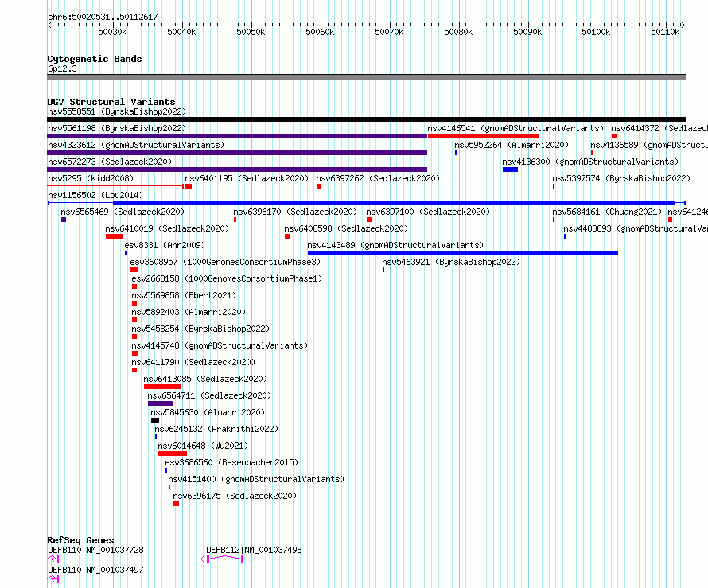The image size is (708, 588).
Task: Select nsv1156502 (Lou2014) variant label
Action: [95, 195]
